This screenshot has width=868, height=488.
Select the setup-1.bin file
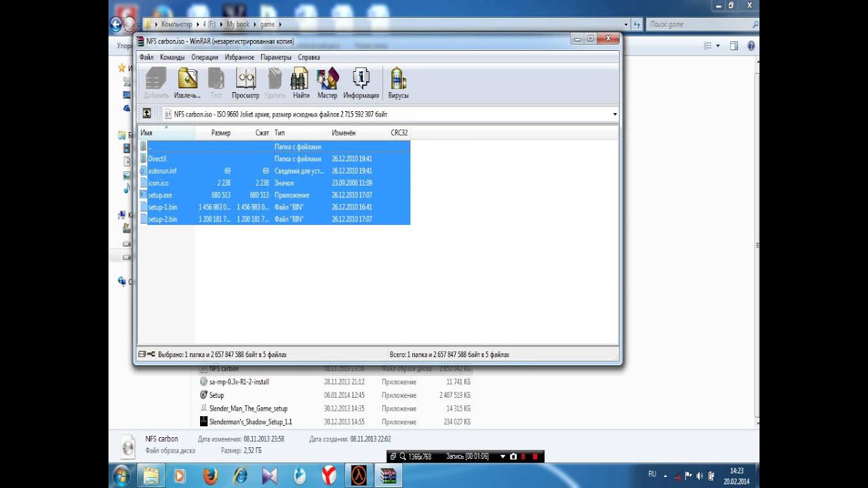[x=275, y=207]
